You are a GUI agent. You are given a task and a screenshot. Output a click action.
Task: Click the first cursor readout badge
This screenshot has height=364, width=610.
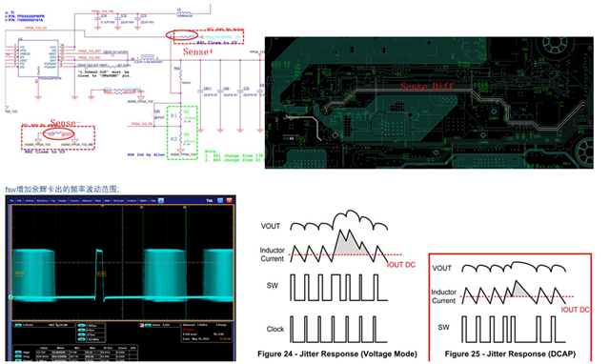point(81,326)
